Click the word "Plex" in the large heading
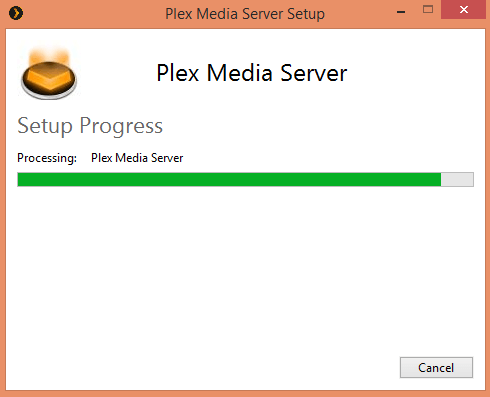Screen dimensions: 490x397 pos(178,73)
